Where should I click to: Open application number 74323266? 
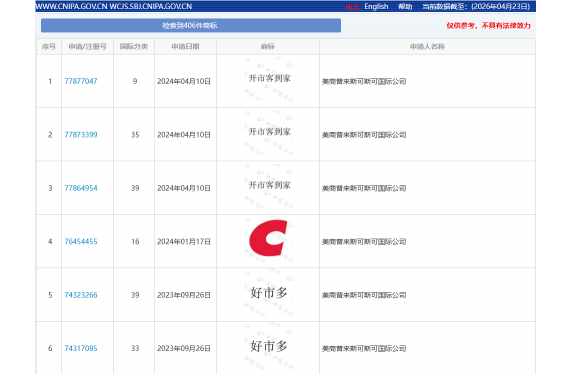click(81, 295)
